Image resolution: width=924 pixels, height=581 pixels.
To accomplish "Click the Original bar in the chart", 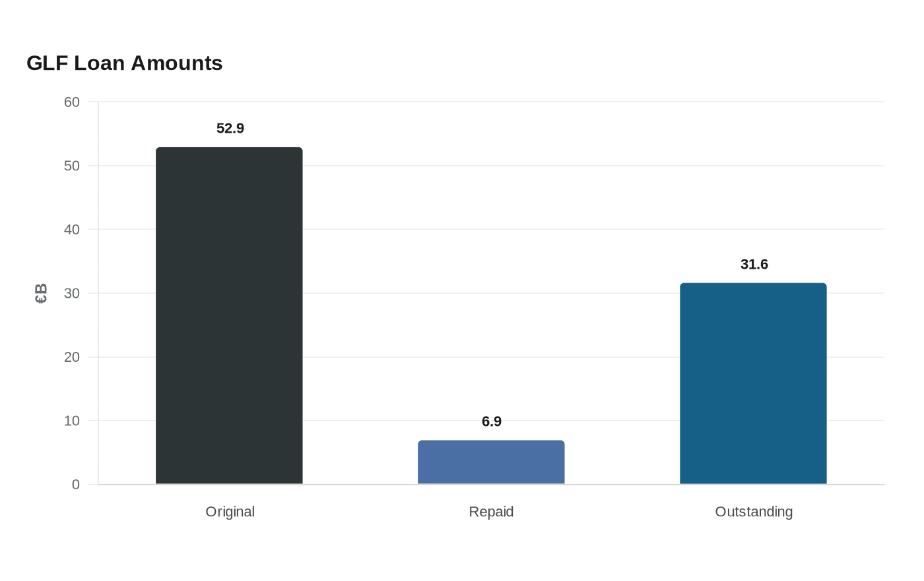I will (229, 316).
